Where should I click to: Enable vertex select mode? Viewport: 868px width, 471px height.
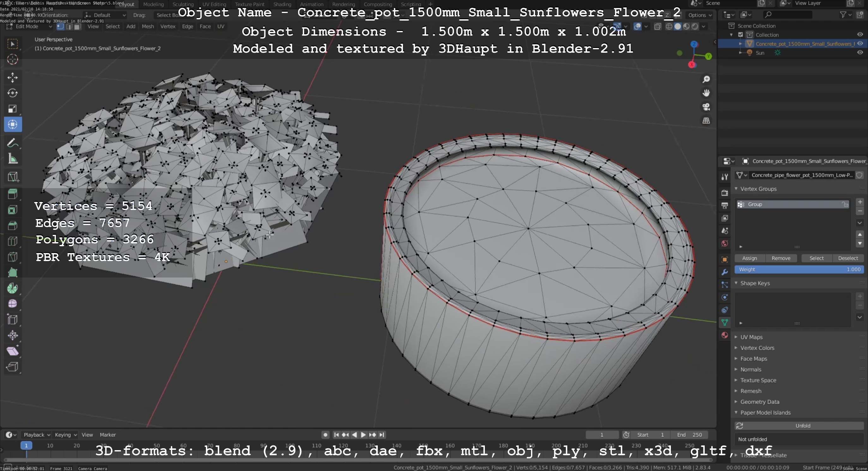click(61, 27)
